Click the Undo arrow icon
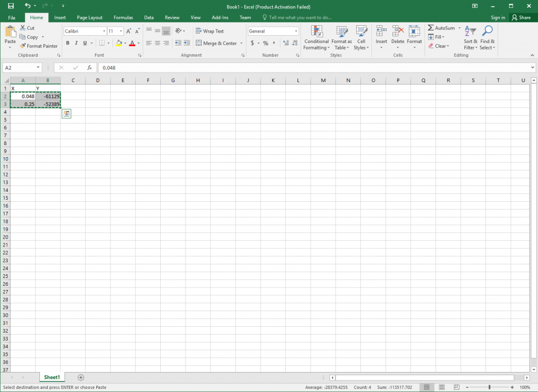The image size is (538, 392). point(28,6)
